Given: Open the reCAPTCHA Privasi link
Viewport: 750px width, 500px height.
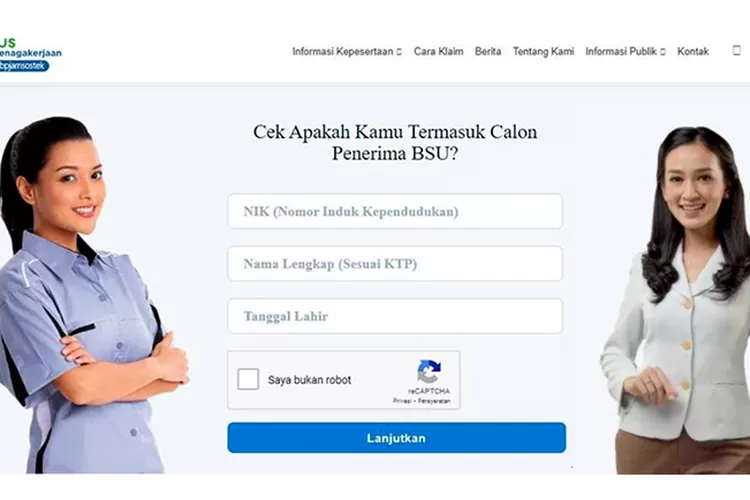Looking at the screenshot, I should 403,401.
